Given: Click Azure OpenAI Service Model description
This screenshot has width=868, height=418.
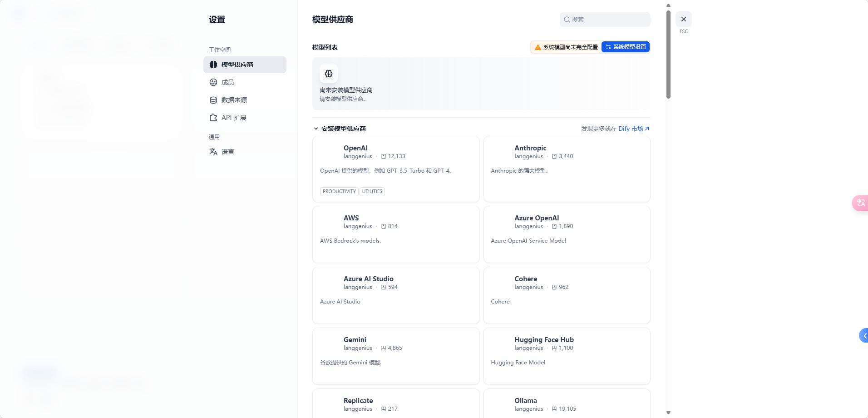Looking at the screenshot, I should tap(528, 241).
